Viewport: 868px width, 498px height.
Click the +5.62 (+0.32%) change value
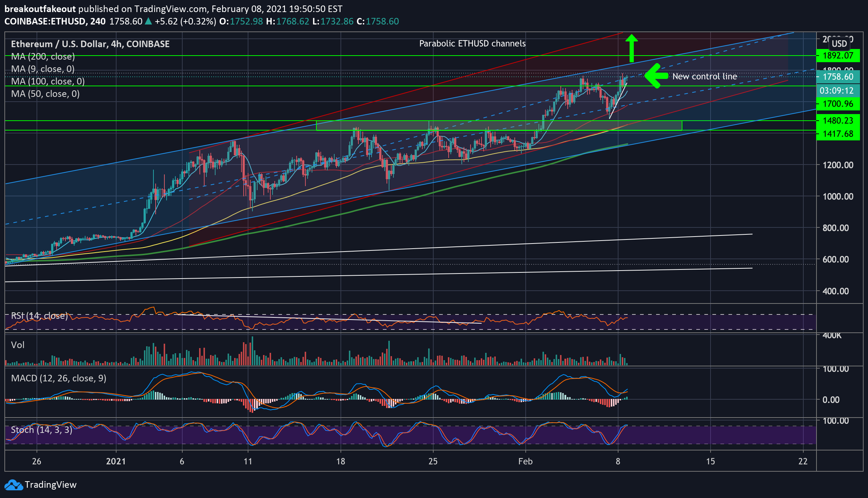pos(186,22)
